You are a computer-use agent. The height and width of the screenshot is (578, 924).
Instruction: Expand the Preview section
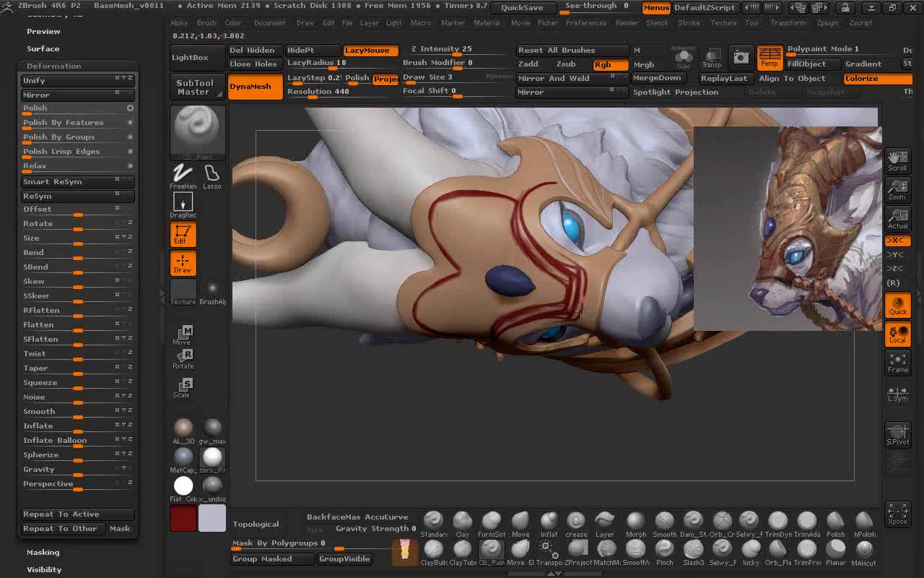43,31
